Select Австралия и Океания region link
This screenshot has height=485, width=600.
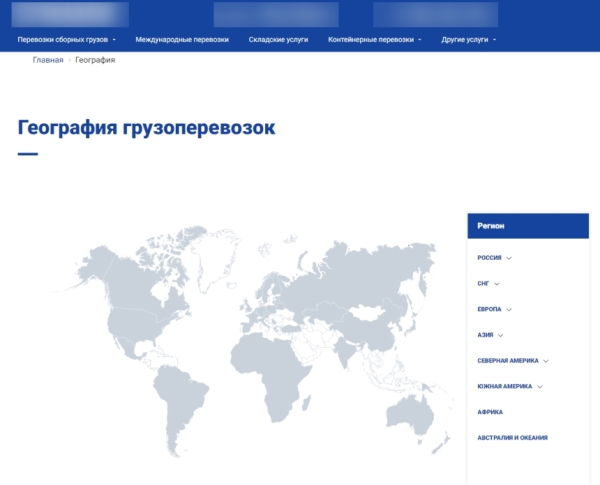coord(512,438)
